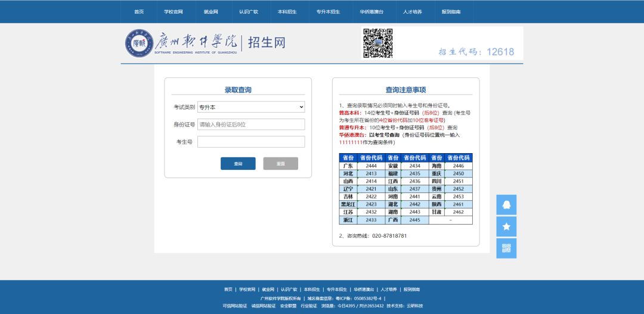Click the QQ contact floating icon

click(506, 204)
